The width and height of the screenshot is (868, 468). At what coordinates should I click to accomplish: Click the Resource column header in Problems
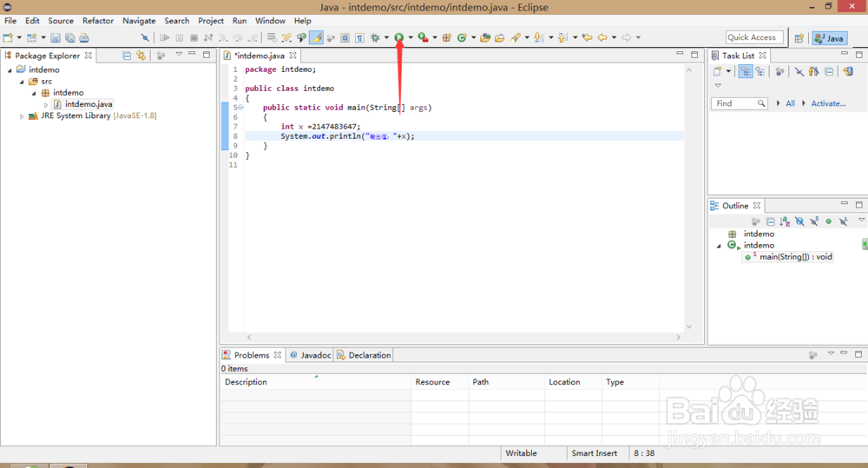tap(440, 381)
